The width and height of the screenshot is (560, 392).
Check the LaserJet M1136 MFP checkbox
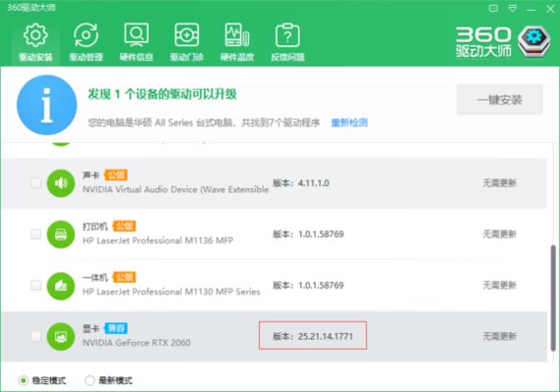[35, 234]
